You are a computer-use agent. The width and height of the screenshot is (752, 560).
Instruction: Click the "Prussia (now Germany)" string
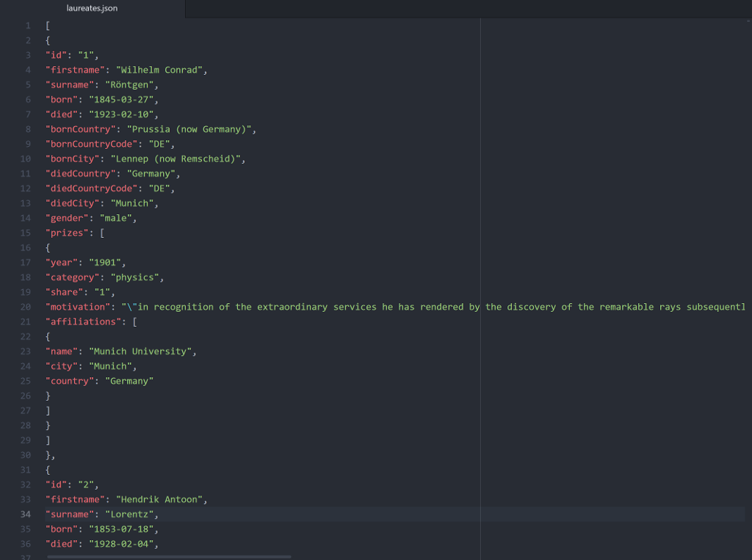[189, 129]
